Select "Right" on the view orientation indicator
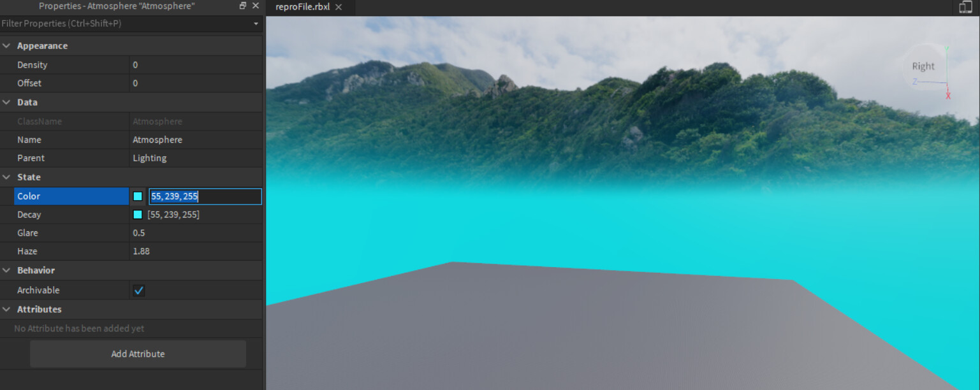The width and height of the screenshot is (980, 390). point(922,66)
